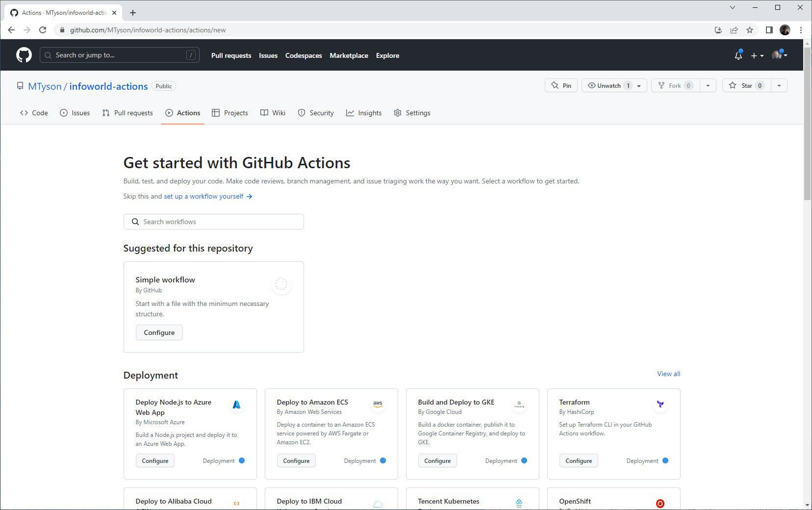
Task: Follow the set up a workflow yourself link
Action: point(203,196)
